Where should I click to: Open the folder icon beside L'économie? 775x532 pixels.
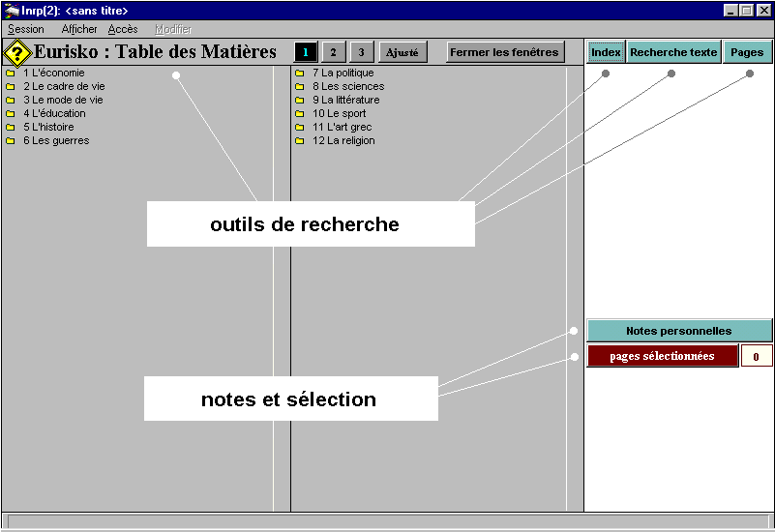pos(11,74)
